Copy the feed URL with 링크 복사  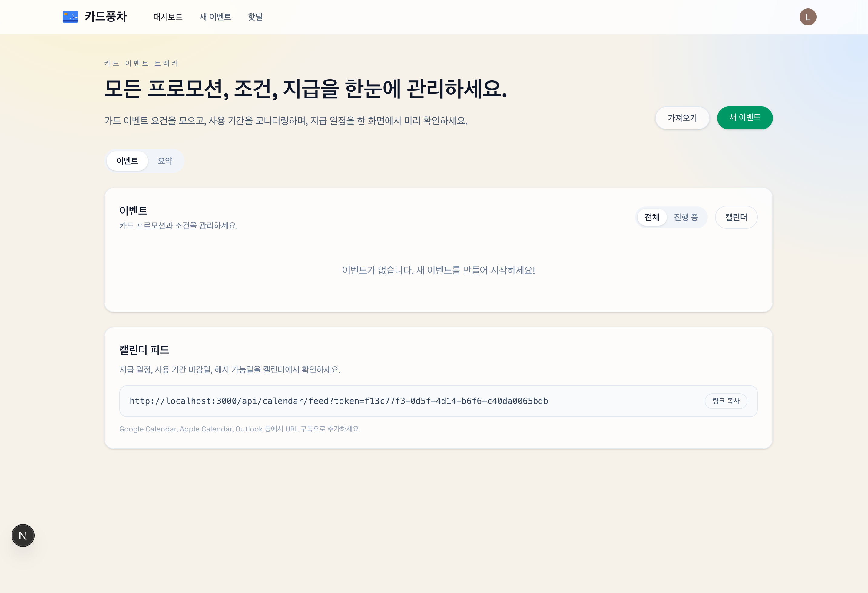pos(725,401)
